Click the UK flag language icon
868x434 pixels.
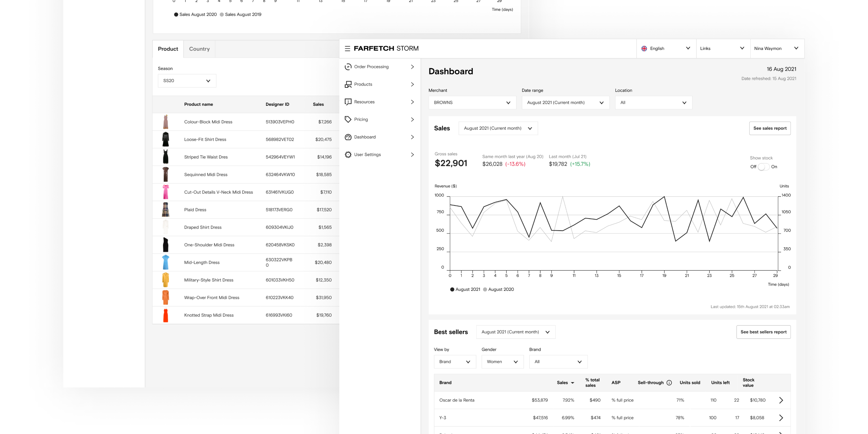pos(644,49)
